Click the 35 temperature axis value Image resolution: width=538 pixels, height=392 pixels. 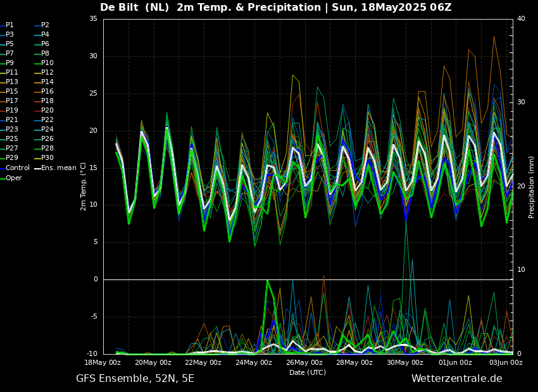pyautogui.click(x=93, y=19)
